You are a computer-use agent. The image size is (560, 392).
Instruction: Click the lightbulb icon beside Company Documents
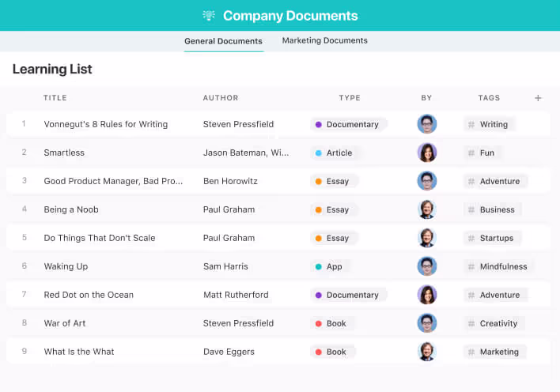click(209, 16)
